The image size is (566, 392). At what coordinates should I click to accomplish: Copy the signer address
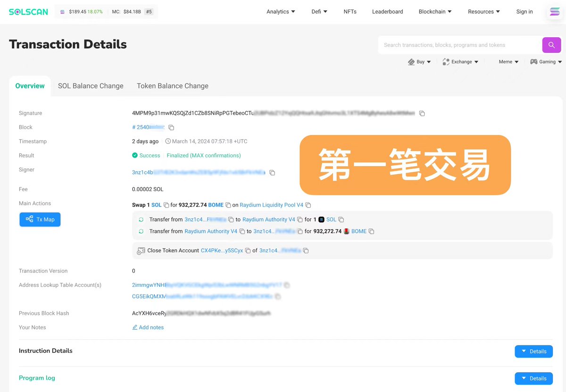click(272, 173)
